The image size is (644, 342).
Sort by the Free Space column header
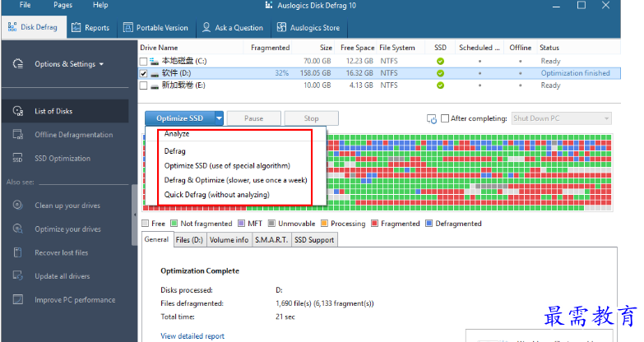coord(357,48)
